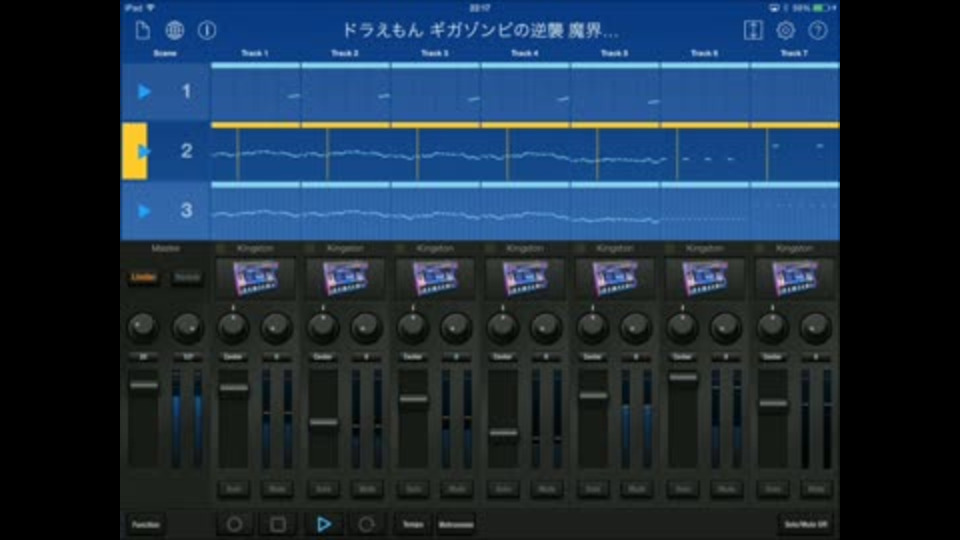Solo Track 2
The width and height of the screenshot is (960, 540).
[x=324, y=489]
